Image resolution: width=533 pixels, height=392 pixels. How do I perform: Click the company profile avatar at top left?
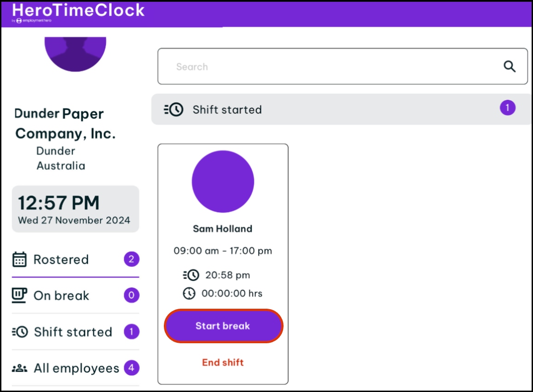(75, 53)
